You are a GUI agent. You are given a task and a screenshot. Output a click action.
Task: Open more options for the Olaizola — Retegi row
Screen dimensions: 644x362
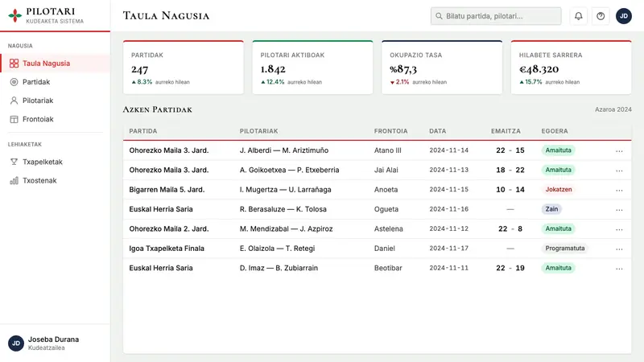point(619,249)
